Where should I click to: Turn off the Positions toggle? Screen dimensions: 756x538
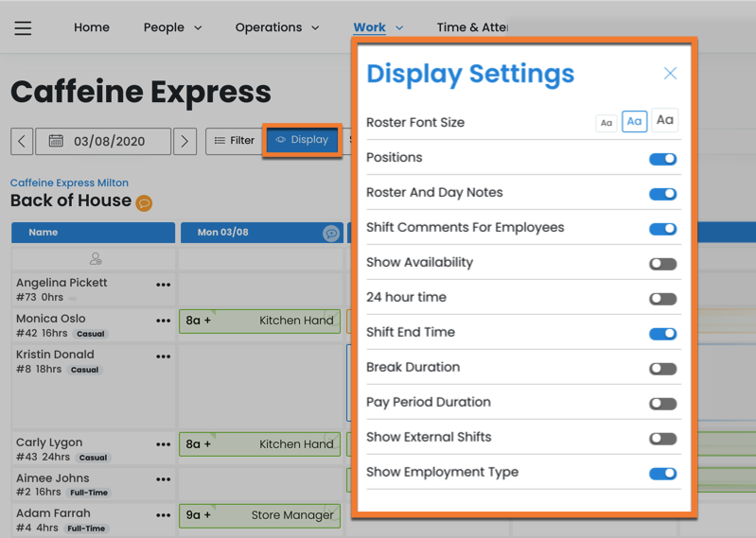662,159
